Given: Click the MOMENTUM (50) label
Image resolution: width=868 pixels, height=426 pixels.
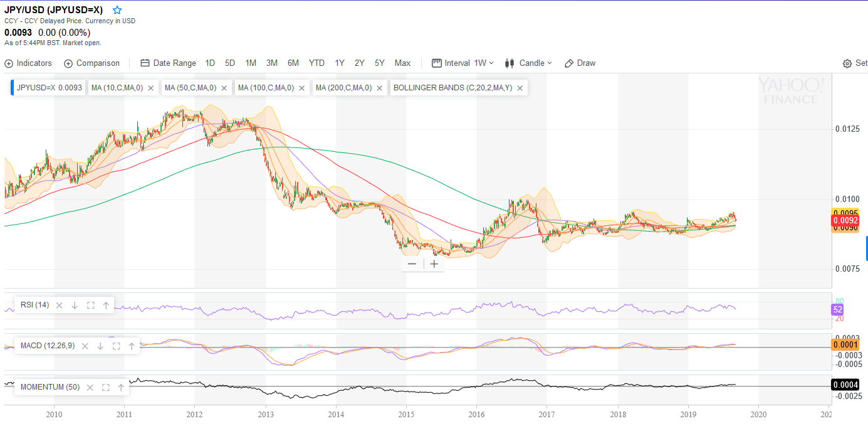Looking at the screenshot, I should point(50,387).
